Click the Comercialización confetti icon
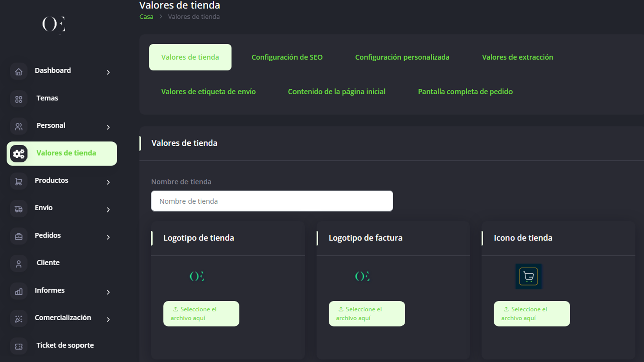Viewport: 644px width, 362px height. pos(19,319)
